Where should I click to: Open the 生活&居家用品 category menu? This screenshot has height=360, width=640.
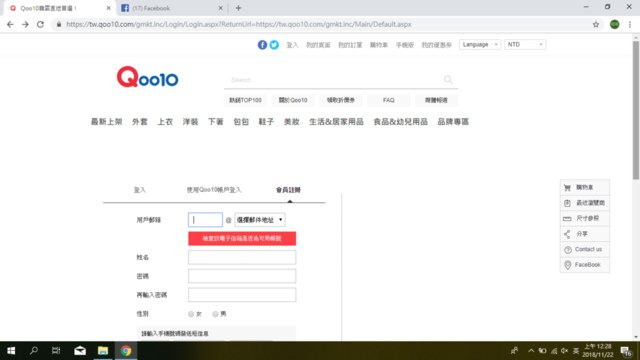pos(336,122)
